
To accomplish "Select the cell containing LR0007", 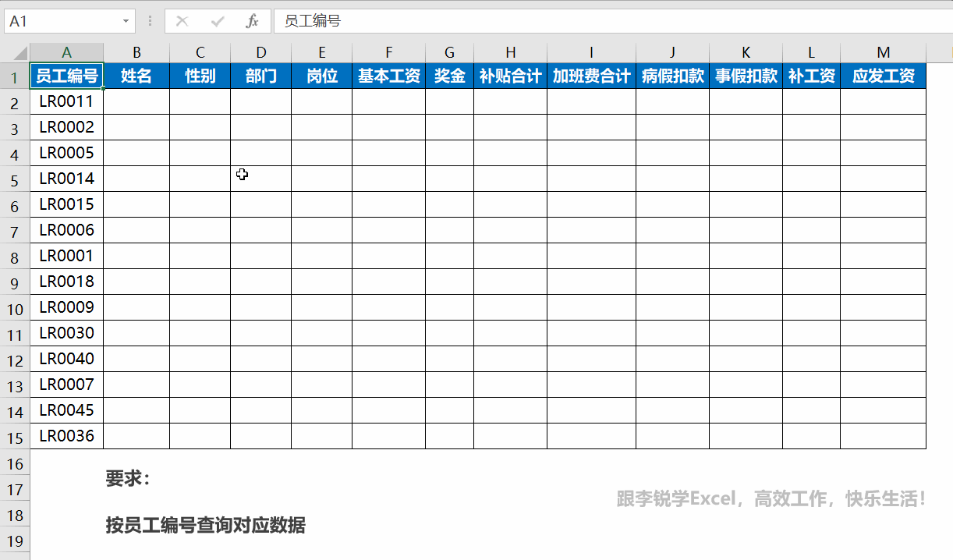I will coord(67,385).
